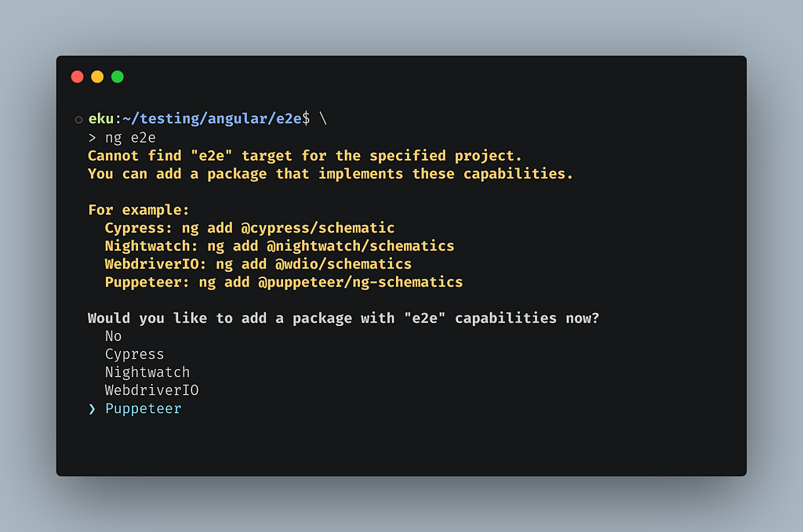Viewport: 803px width, 532px height.
Task: Select the Cypress option in list
Action: (x=135, y=354)
